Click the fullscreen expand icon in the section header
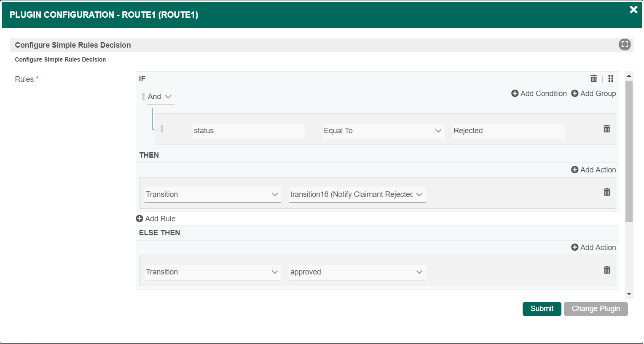Image resolution: width=644 pixels, height=344 pixels. (x=624, y=45)
